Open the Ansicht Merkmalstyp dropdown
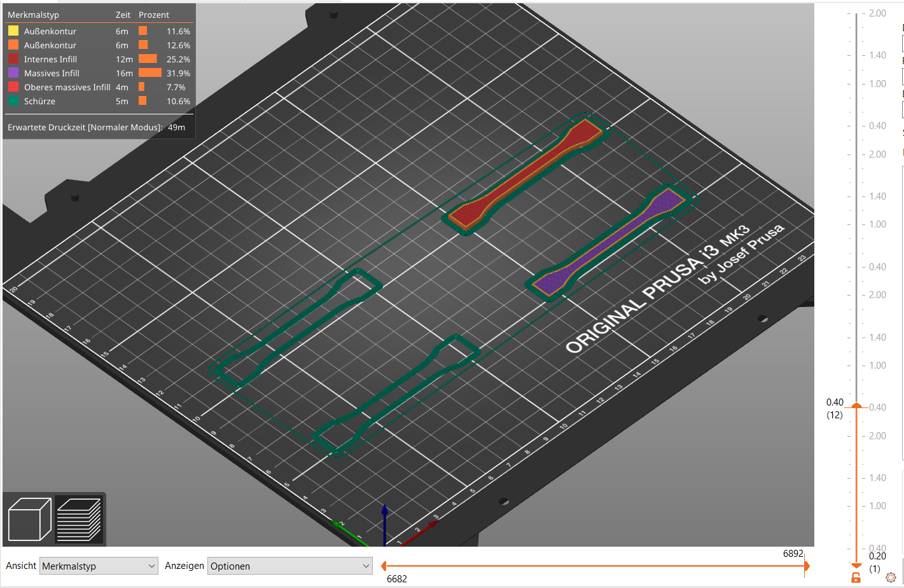 [98, 565]
